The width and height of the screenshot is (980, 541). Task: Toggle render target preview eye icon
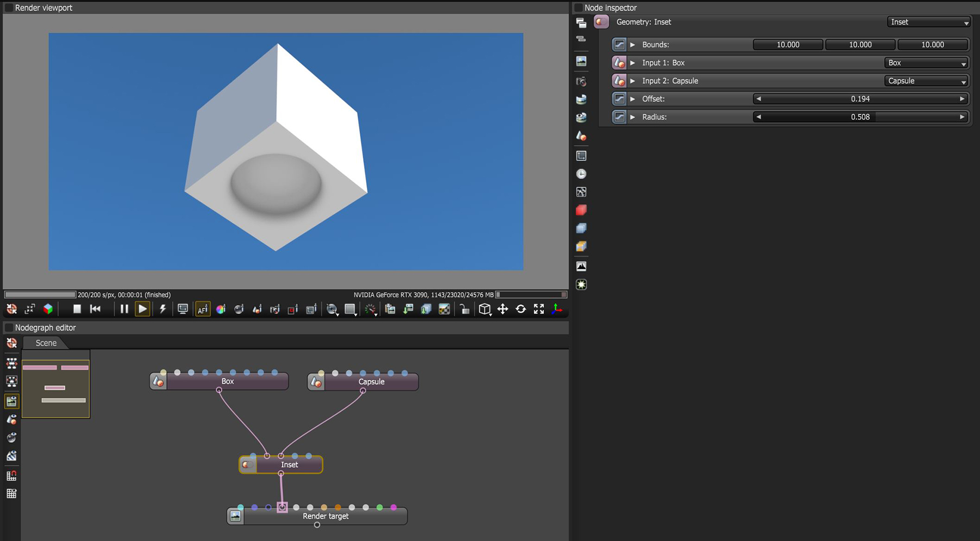pos(11,401)
